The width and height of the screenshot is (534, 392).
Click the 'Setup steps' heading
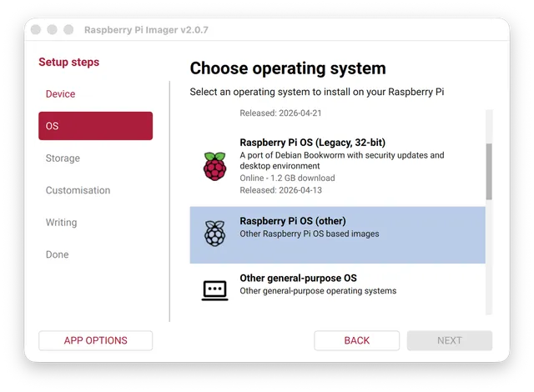[68, 63]
